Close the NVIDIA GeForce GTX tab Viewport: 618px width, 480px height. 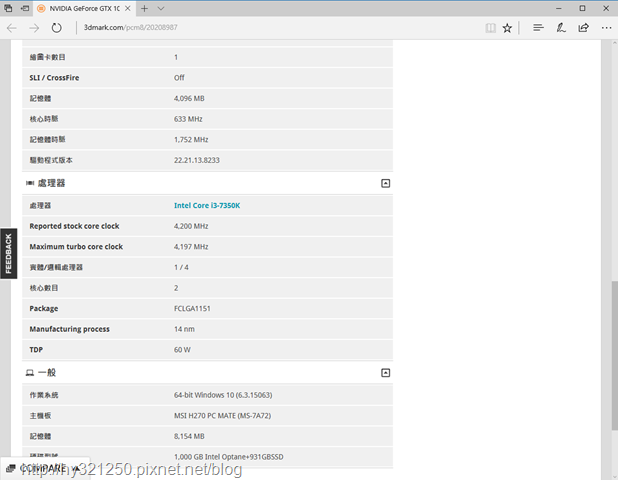point(128,8)
